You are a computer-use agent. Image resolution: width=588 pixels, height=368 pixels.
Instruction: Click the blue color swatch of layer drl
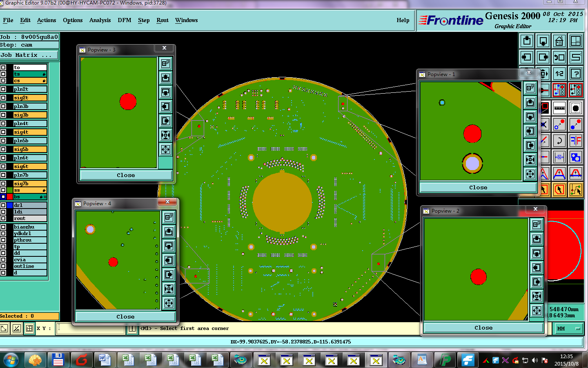point(10,205)
